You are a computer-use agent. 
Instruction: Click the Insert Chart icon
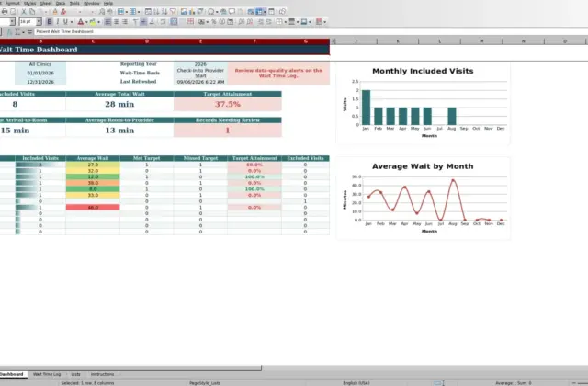[192, 12]
